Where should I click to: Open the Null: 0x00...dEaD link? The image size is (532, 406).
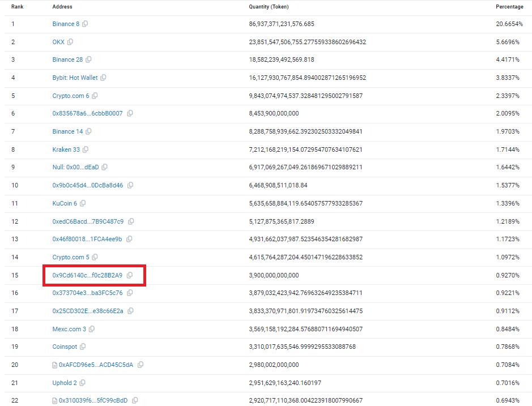(x=76, y=167)
